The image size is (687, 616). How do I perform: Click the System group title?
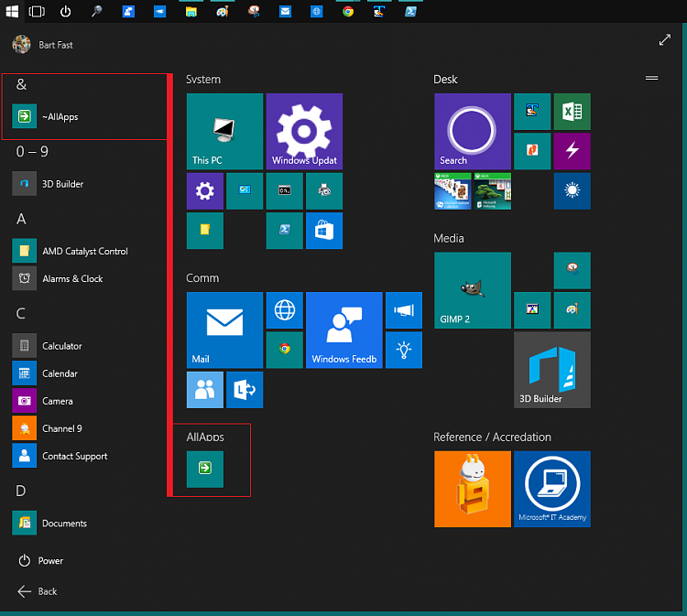203,80
